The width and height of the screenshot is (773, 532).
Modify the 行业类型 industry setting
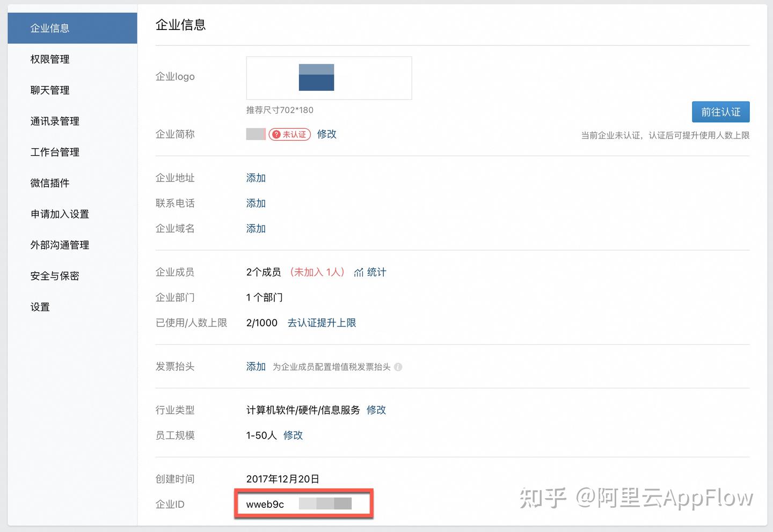[376, 410]
